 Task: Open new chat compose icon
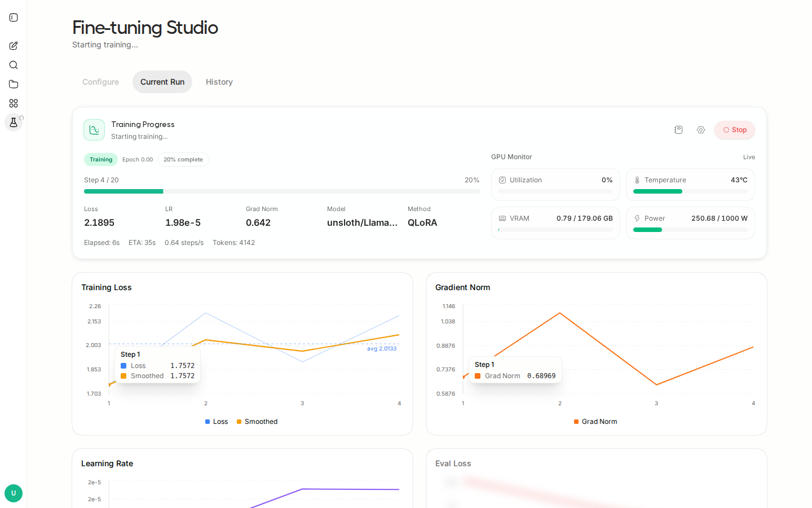coord(14,46)
